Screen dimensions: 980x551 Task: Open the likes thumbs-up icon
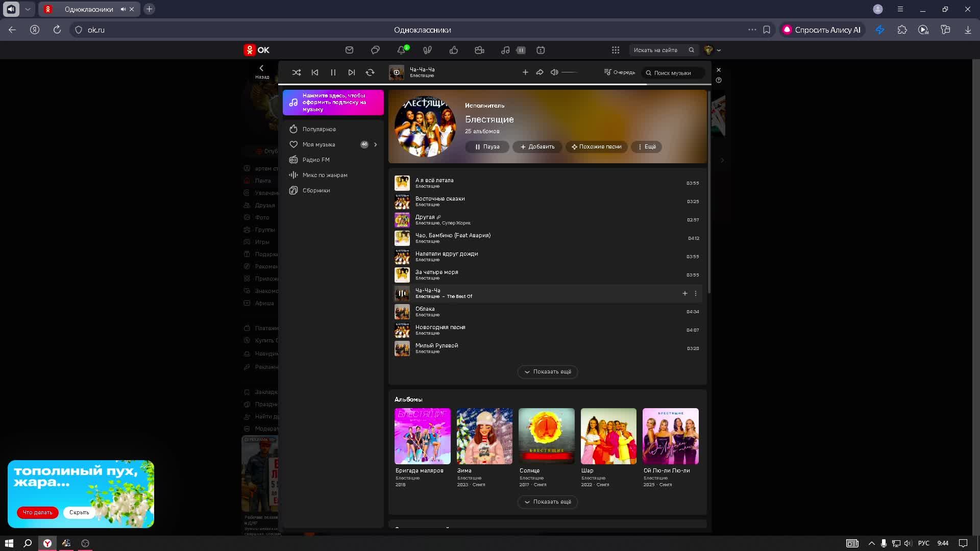pyautogui.click(x=453, y=50)
